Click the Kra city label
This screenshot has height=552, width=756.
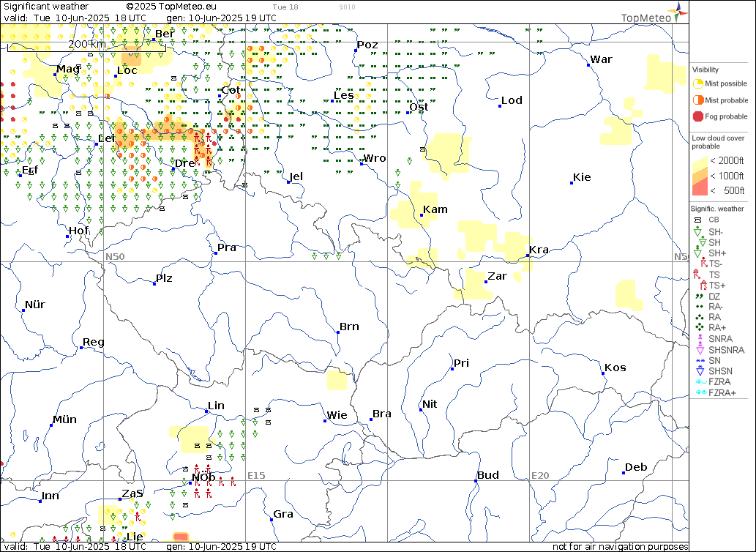(539, 250)
